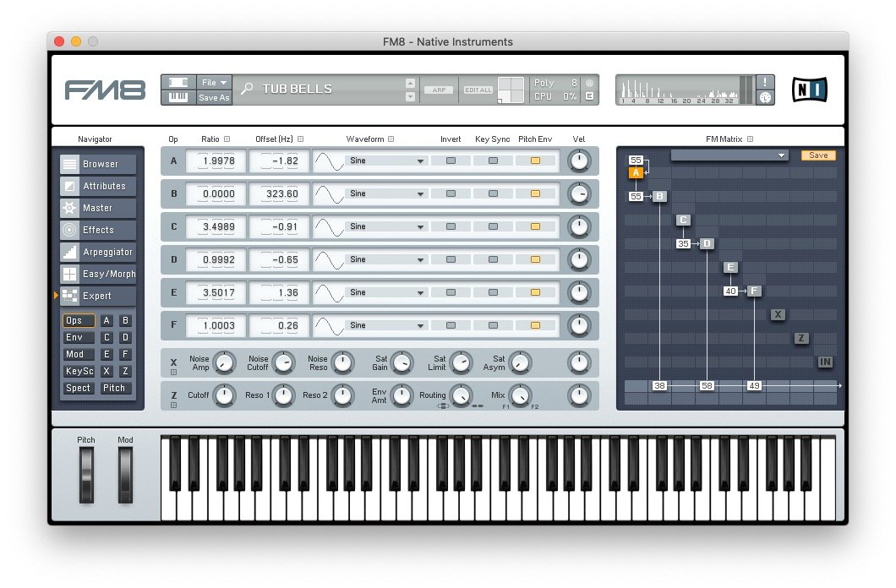This screenshot has width=896, height=588.
Task: Toggle Pitch Env for operator A
Action: tap(535, 161)
